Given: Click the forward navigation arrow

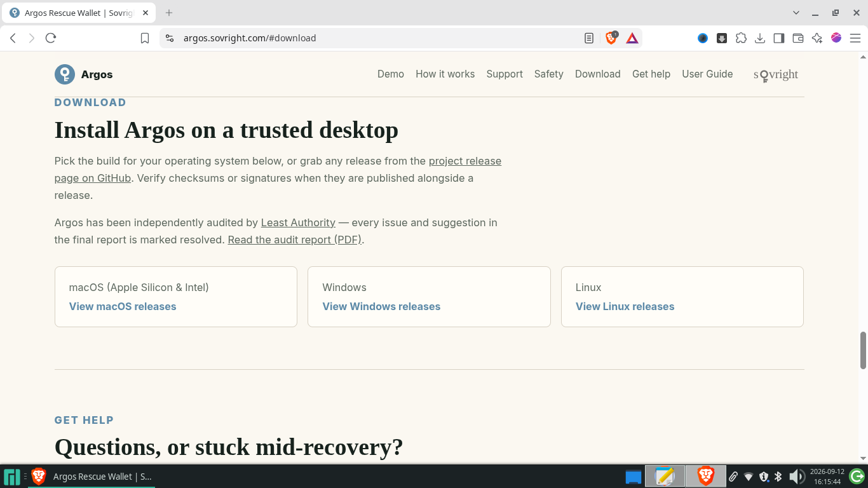Looking at the screenshot, I should coord(32,38).
